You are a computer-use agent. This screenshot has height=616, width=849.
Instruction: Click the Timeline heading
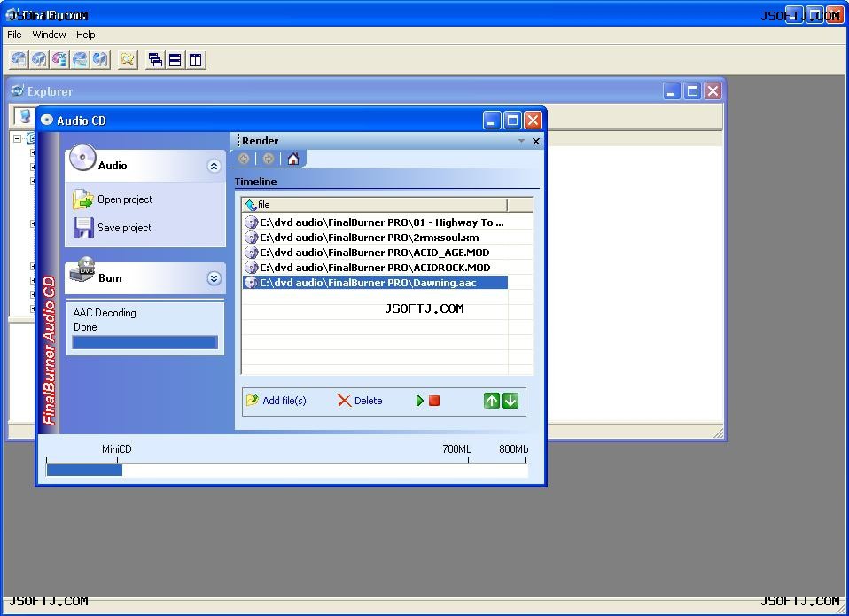(x=255, y=182)
